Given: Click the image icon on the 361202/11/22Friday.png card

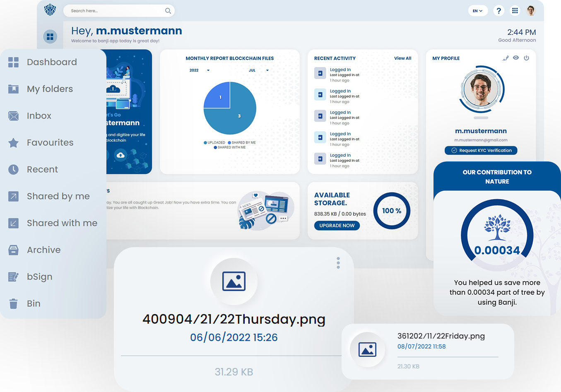Looking at the screenshot, I should [367, 350].
